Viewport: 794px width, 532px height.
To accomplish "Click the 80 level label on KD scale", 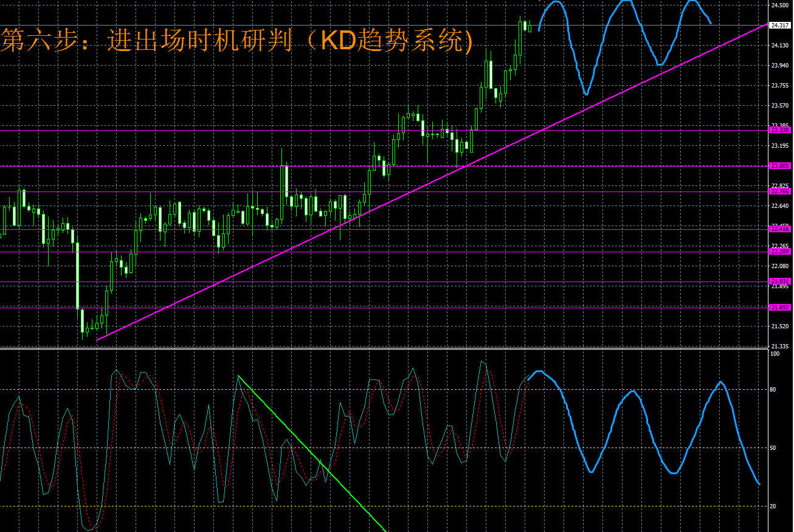I will click(775, 390).
